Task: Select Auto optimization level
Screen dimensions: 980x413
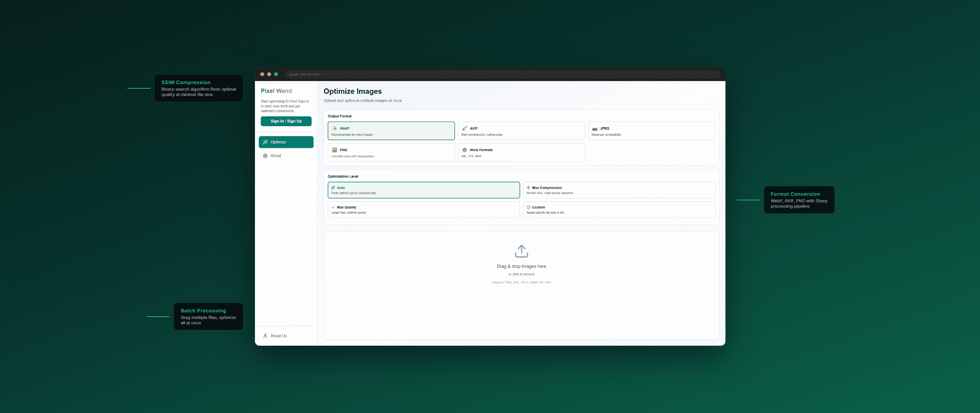Action: coord(423,190)
